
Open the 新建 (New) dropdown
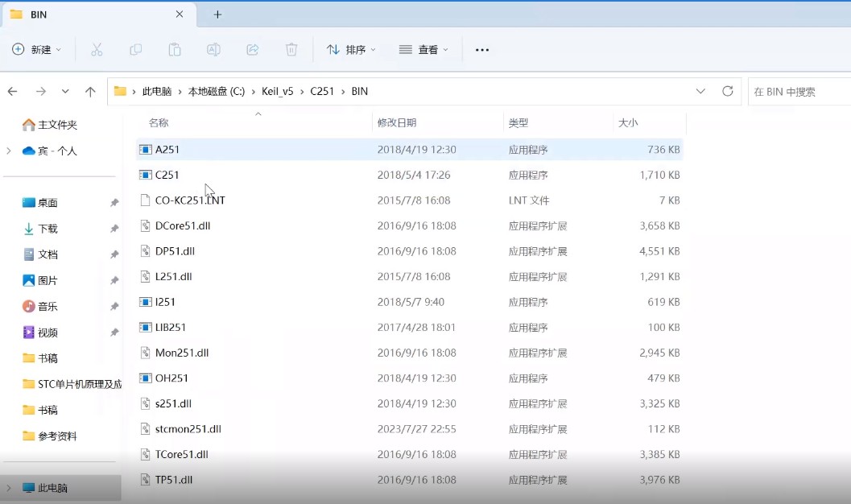(x=35, y=49)
